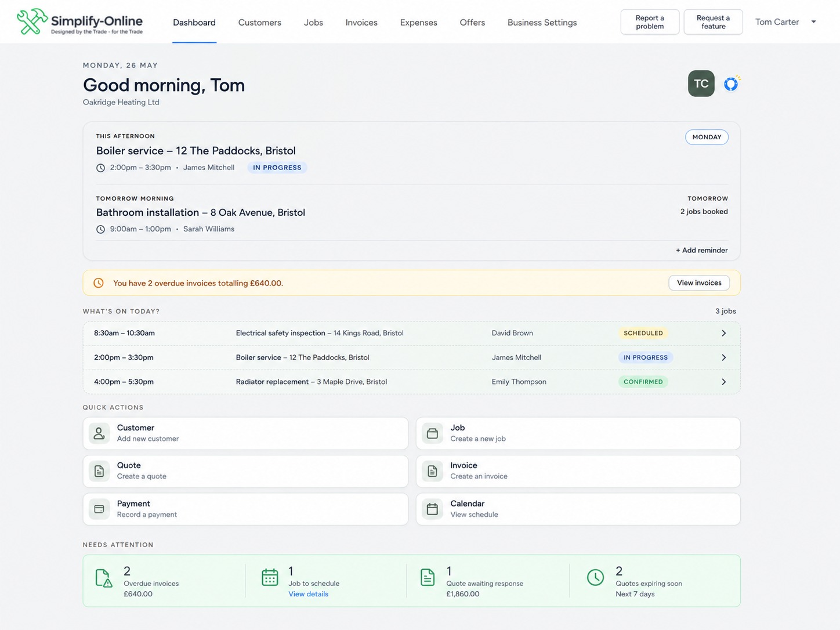
Task: Expand the 2:00pm Boiler service row chevron
Action: [x=723, y=357]
